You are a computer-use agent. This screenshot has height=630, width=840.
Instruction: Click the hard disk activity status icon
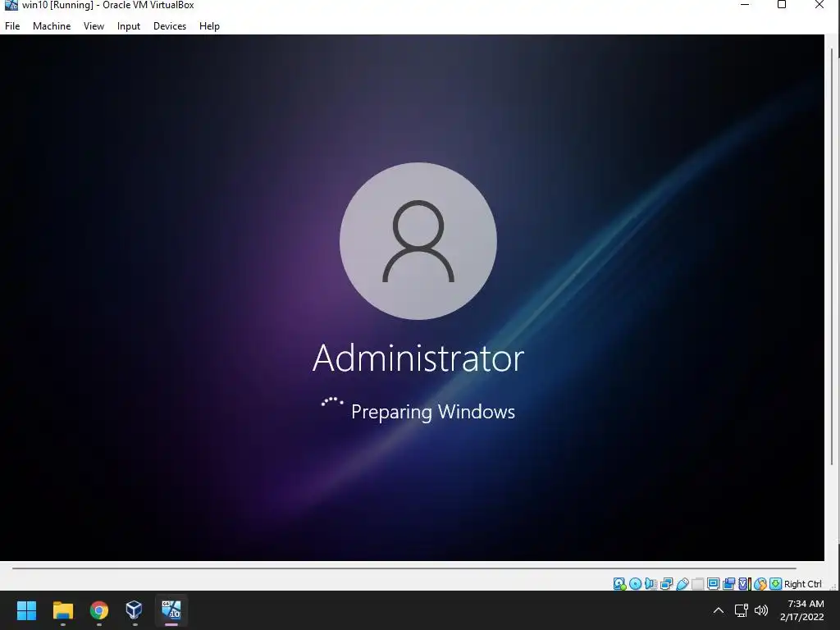619,584
